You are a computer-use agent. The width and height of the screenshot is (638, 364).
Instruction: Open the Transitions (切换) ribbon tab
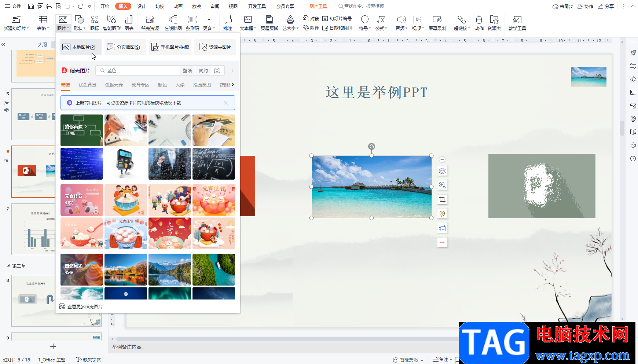[x=160, y=6]
